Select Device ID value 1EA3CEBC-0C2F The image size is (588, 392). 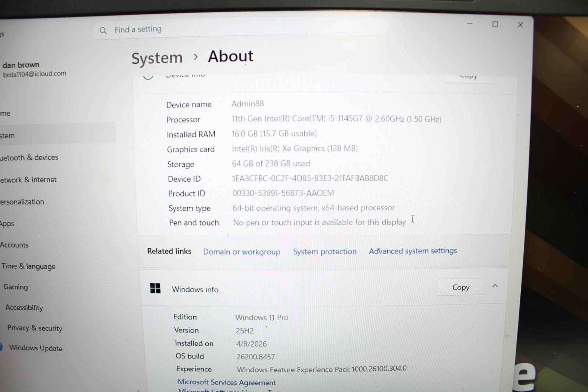click(x=310, y=178)
